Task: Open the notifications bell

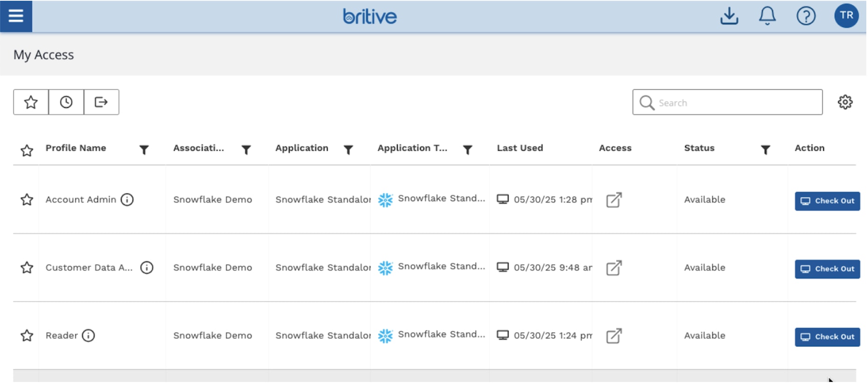Action: click(x=767, y=16)
